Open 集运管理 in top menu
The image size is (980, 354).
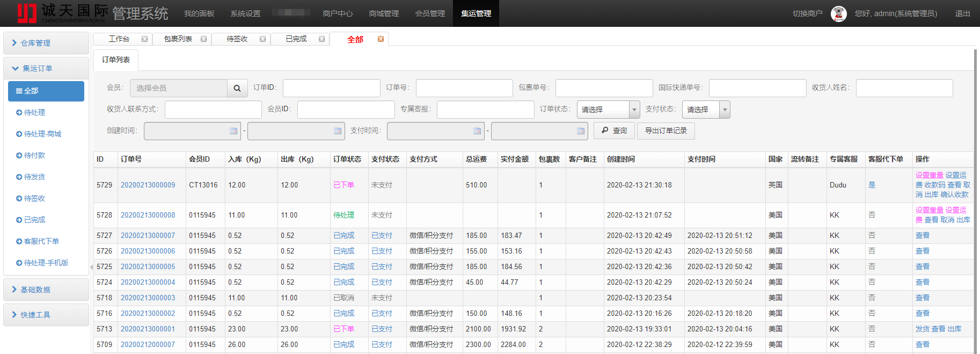pyautogui.click(x=476, y=13)
